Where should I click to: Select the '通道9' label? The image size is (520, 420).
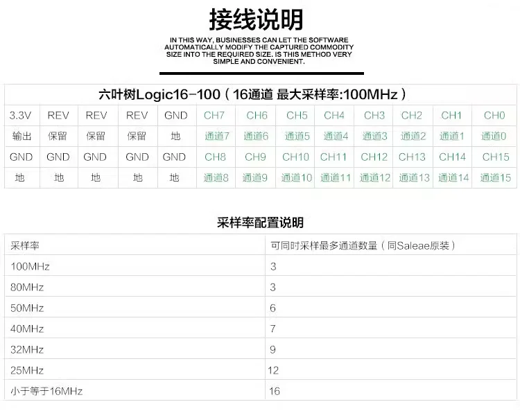click(254, 177)
